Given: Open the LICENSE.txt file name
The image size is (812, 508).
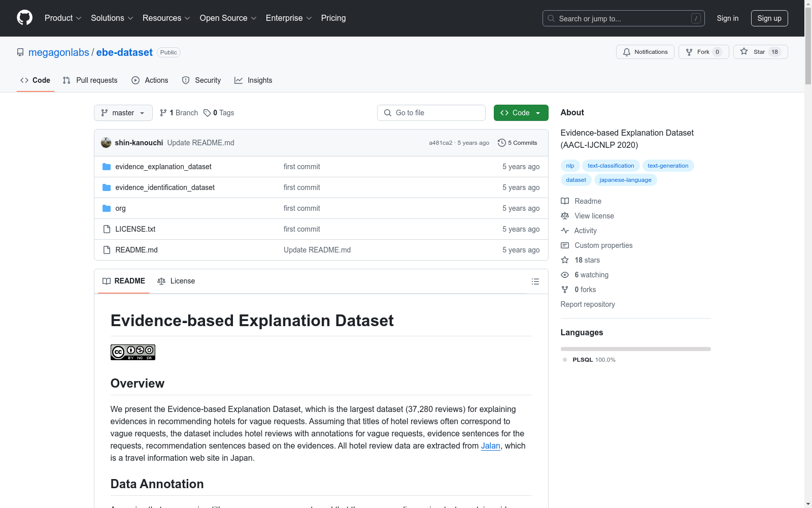Looking at the screenshot, I should point(136,229).
